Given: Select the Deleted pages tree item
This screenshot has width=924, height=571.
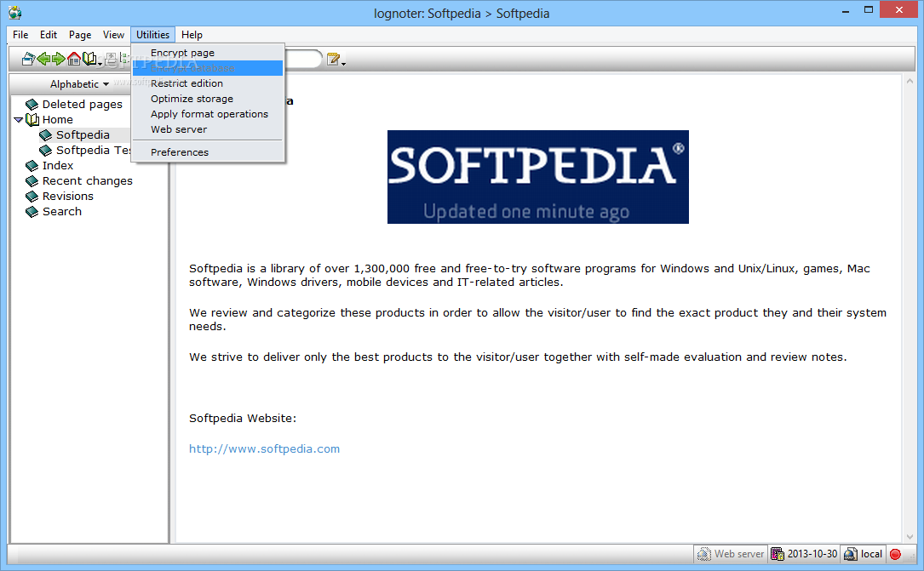Looking at the screenshot, I should click(x=82, y=104).
